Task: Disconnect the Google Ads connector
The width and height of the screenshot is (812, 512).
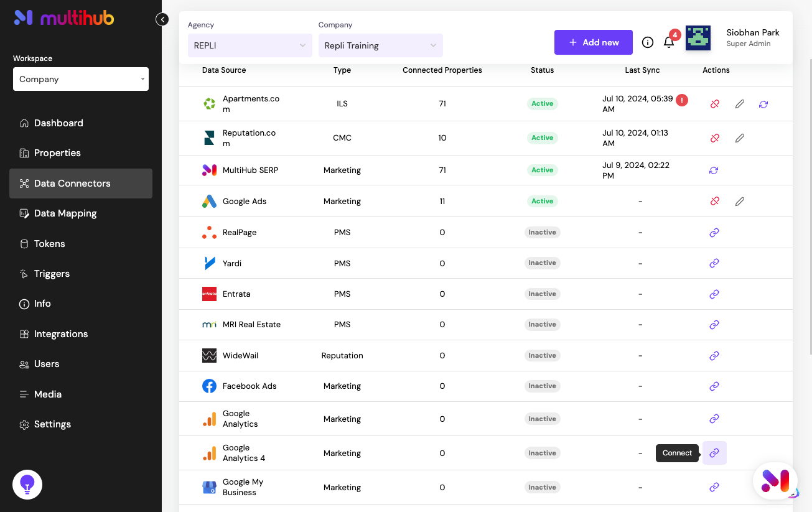Action: tap(714, 201)
